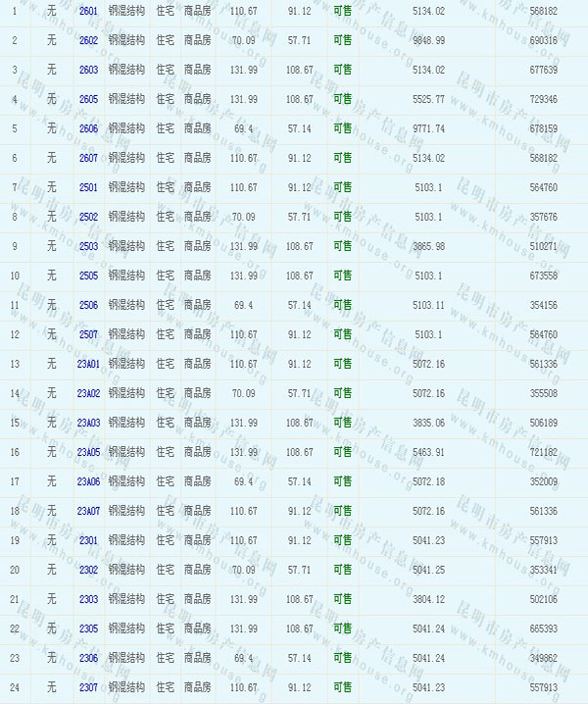Open room 2607 link

point(88,158)
